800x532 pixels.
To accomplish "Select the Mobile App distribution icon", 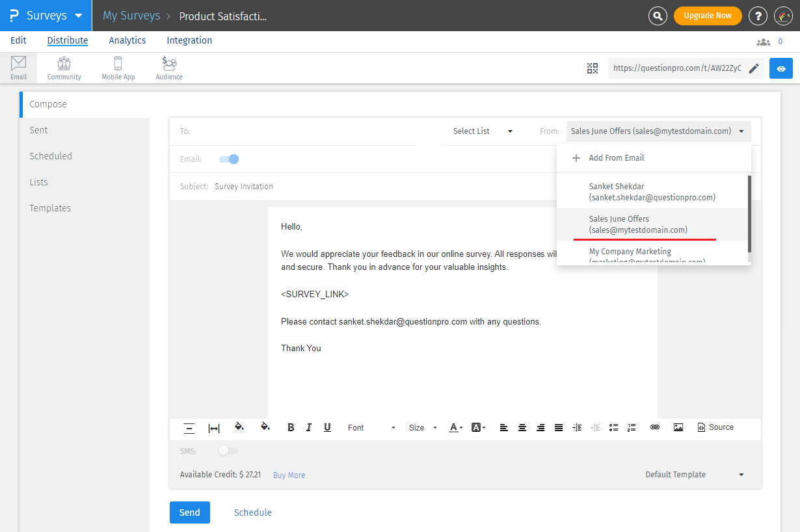I will click(118, 68).
